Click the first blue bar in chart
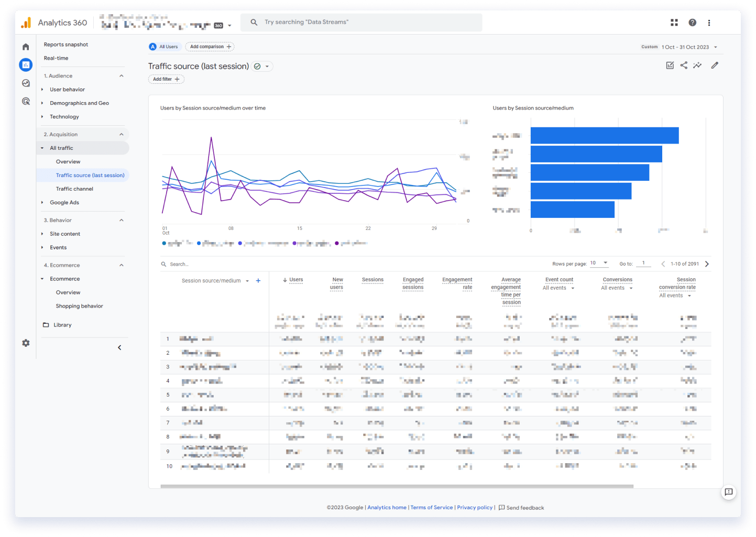The width and height of the screenshot is (756, 537). coord(605,136)
